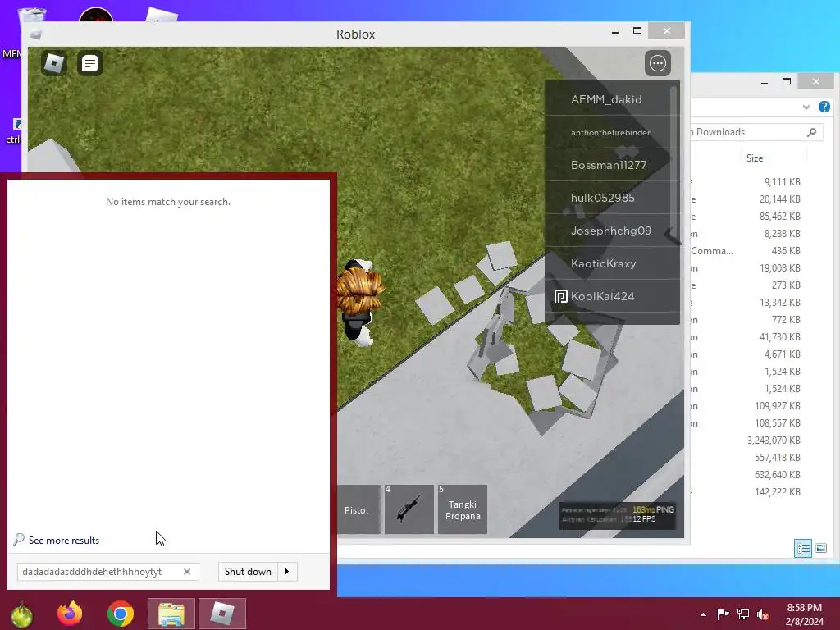The height and width of the screenshot is (630, 840).
Task: Launch Firefox from the taskbar
Action: point(71,614)
